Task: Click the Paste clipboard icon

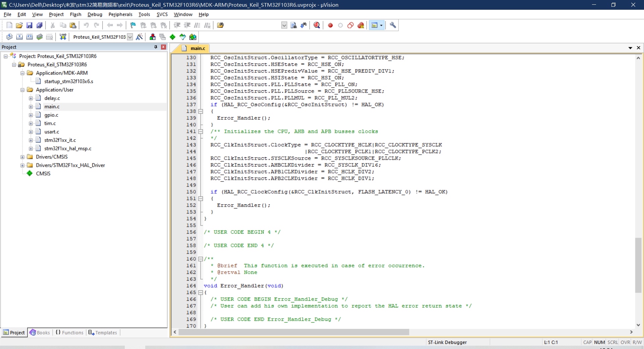Action: (x=73, y=25)
